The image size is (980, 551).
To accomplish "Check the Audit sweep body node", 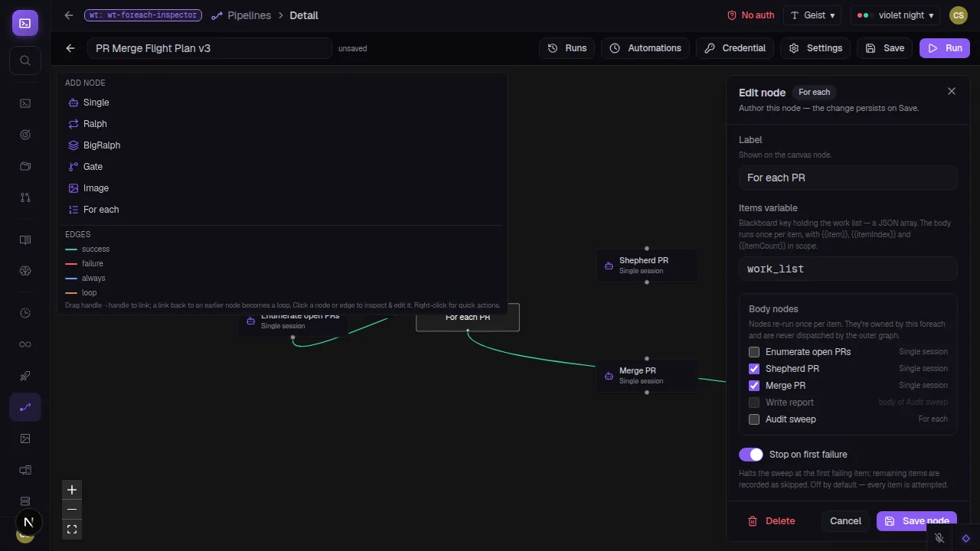I will pyautogui.click(x=754, y=419).
